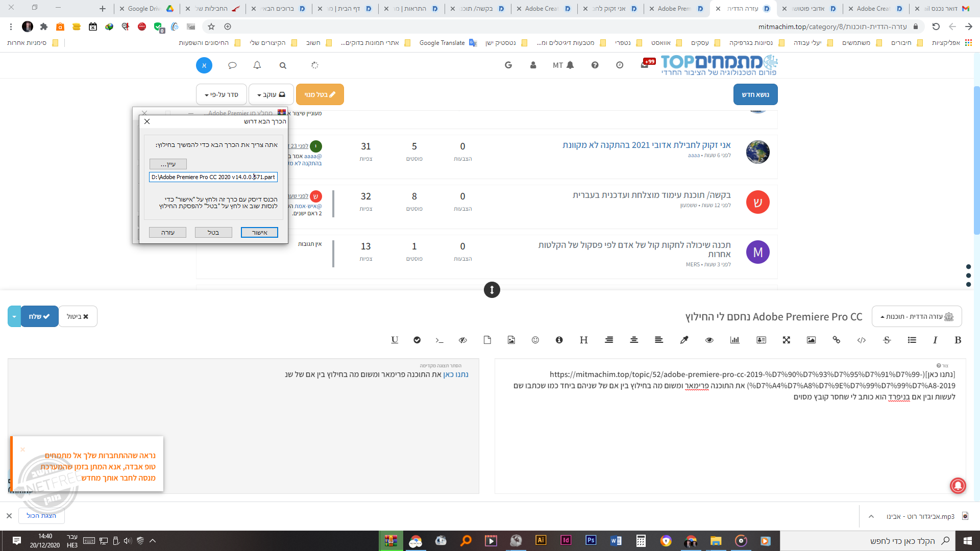Insert emoji using the smiley icon

point(535,340)
